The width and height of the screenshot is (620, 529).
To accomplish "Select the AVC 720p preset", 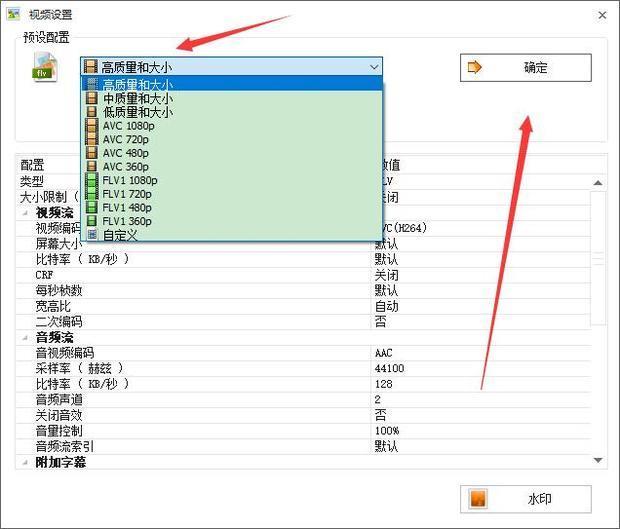I will pyautogui.click(x=128, y=140).
